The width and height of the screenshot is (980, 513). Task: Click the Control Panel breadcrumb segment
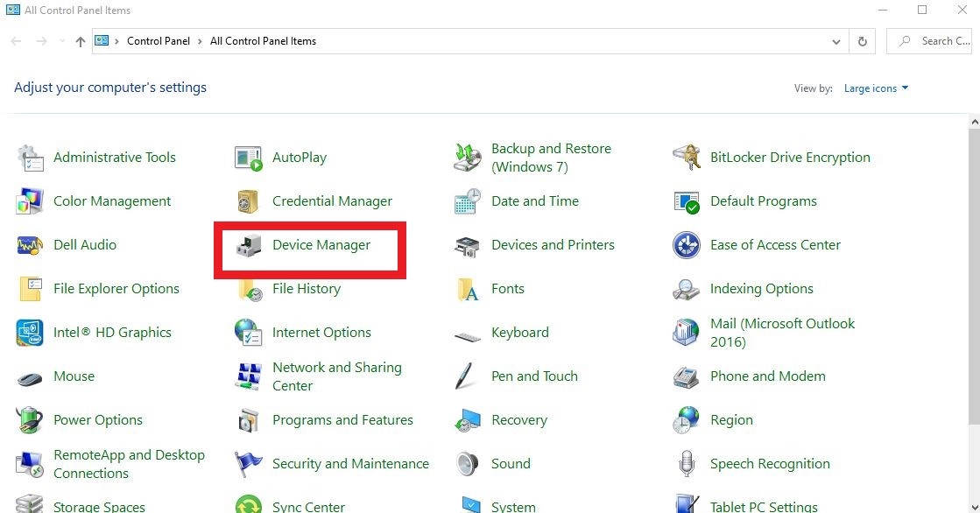point(159,41)
